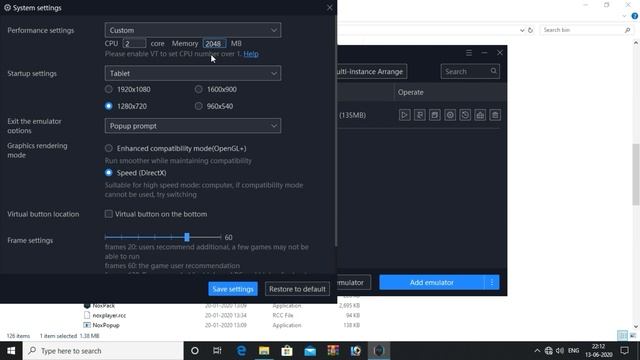Click the System settings dialog scrollbar
This screenshot has width=640, height=360.
(x=336, y=131)
